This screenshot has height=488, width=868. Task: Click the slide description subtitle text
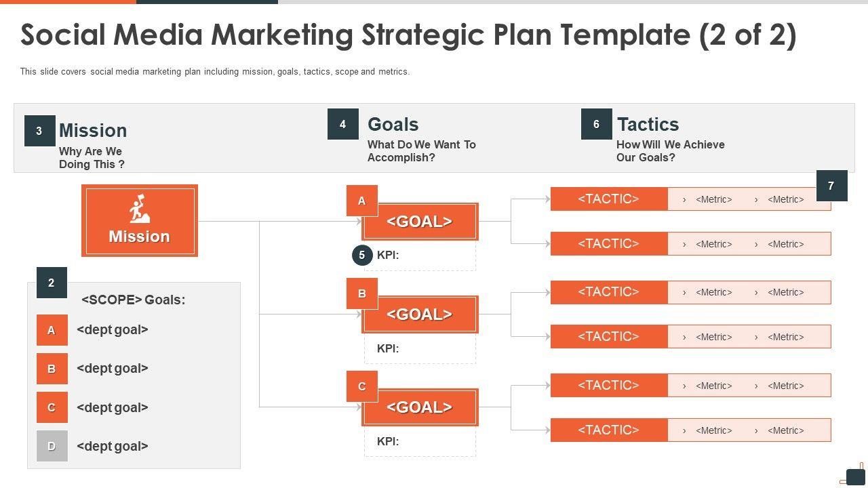coord(215,71)
